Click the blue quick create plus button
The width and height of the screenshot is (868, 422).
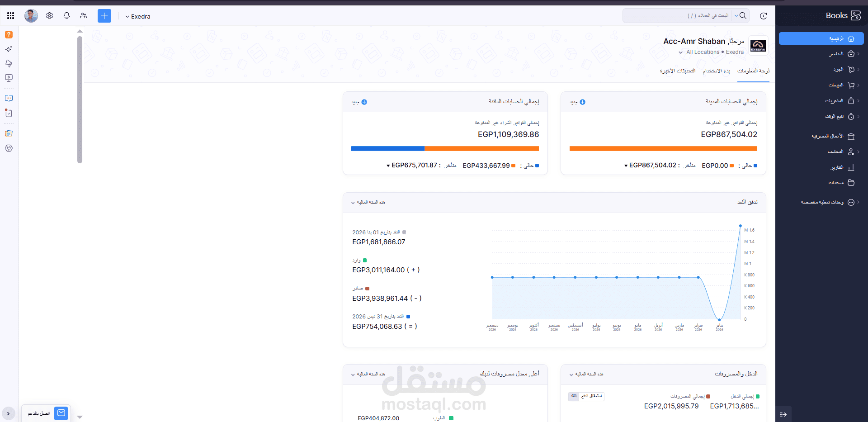click(104, 16)
